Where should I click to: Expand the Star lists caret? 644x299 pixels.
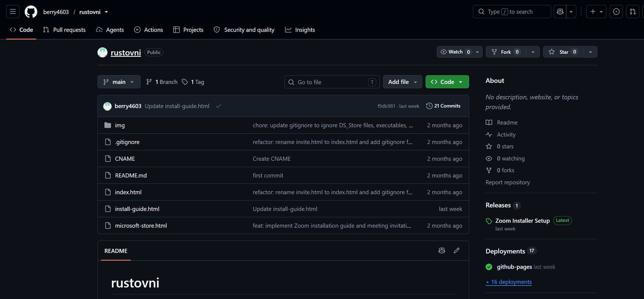[x=591, y=52]
